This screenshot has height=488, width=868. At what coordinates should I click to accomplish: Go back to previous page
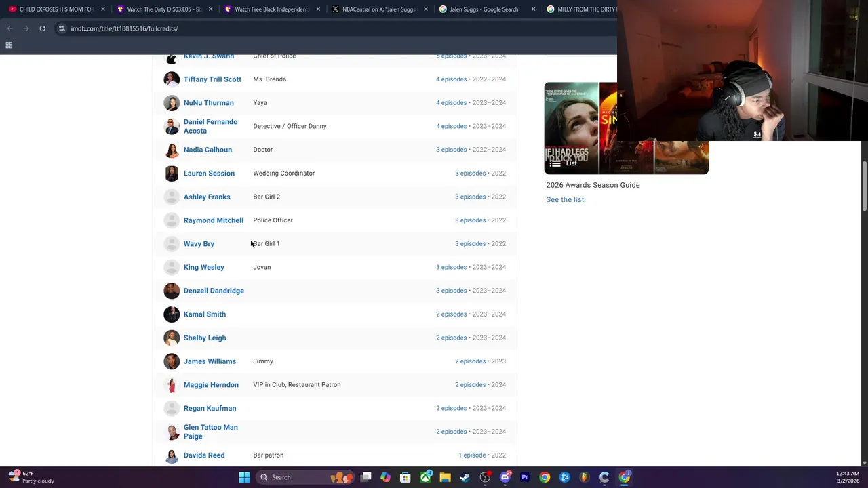pos(9,28)
